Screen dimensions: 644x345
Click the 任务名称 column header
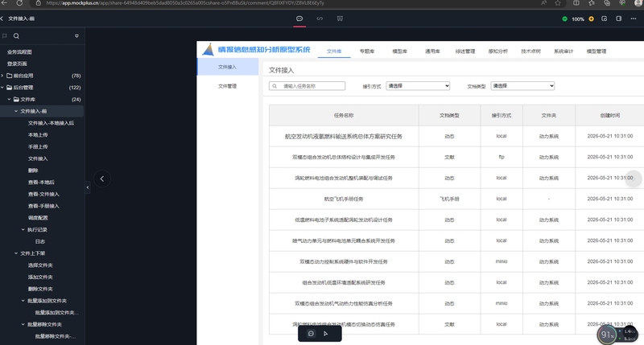click(344, 115)
